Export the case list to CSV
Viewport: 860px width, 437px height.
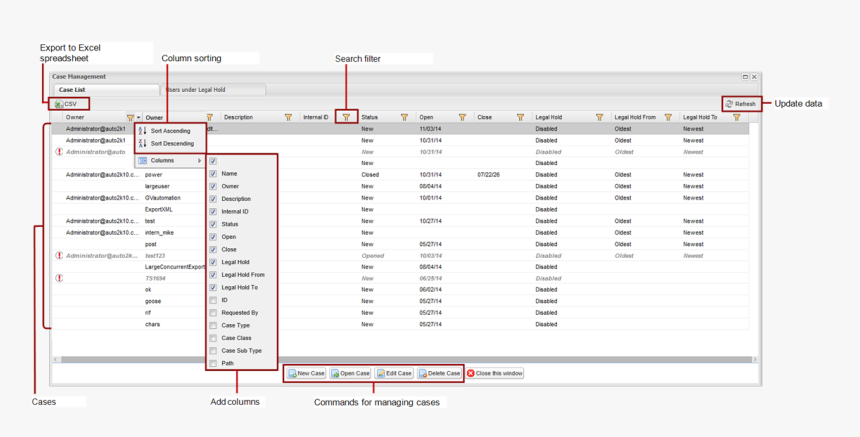66,104
